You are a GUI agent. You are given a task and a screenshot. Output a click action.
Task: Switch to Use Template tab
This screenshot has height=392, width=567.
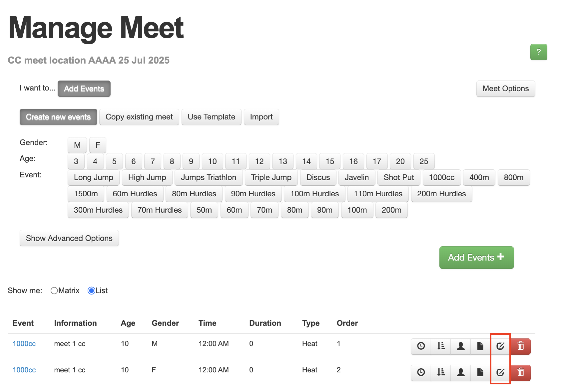pyautogui.click(x=212, y=117)
